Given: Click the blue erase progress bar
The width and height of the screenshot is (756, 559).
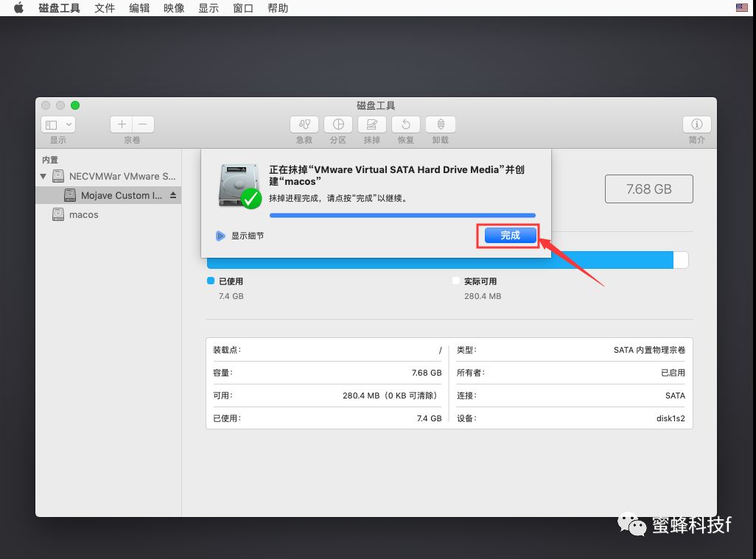Looking at the screenshot, I should tap(402, 217).
